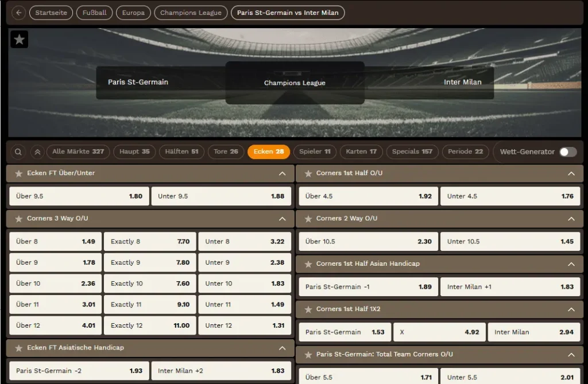Switch to Specials 157 tab

tap(412, 152)
